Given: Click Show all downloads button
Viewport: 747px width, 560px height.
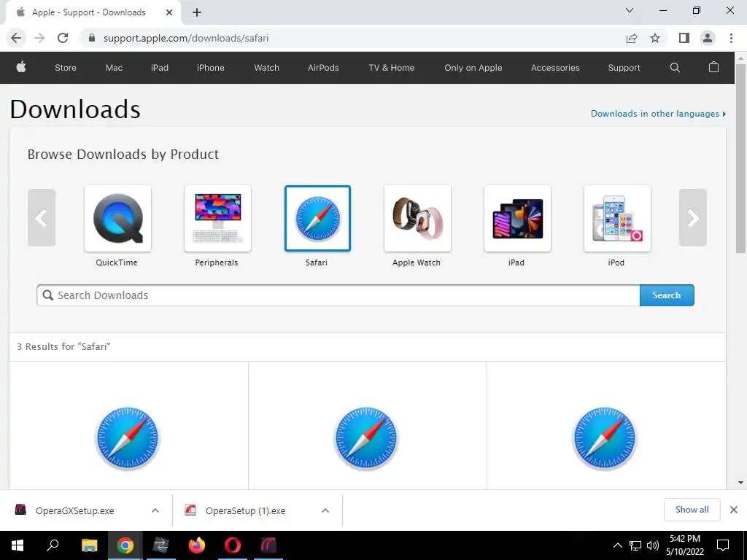Looking at the screenshot, I should [692, 510].
